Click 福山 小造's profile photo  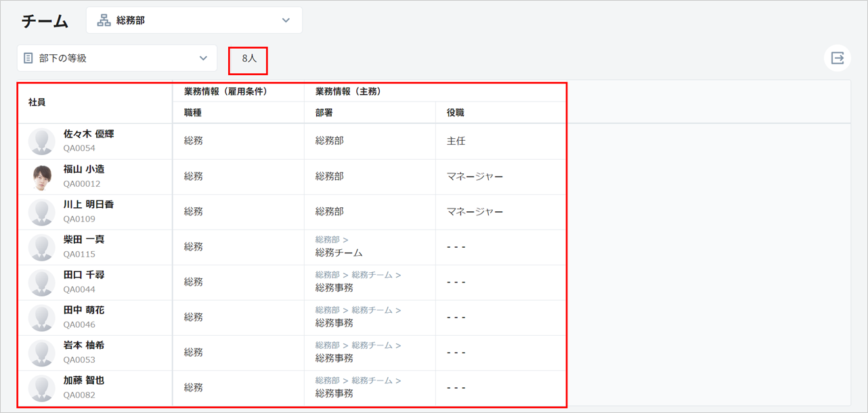42,177
